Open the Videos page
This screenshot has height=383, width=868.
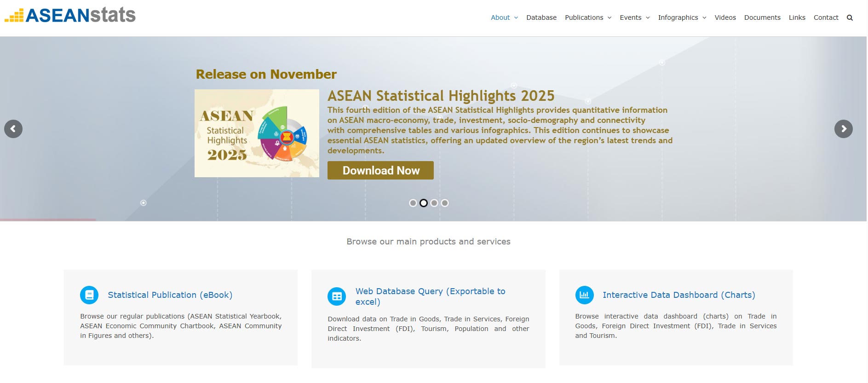click(725, 17)
